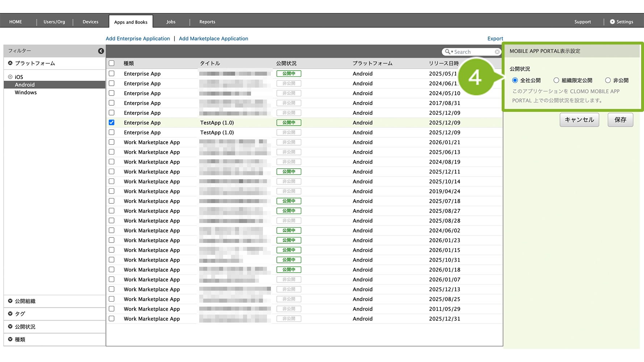Click the 非公開 status badge in second row
This screenshot has height=362, width=644.
(x=289, y=84)
